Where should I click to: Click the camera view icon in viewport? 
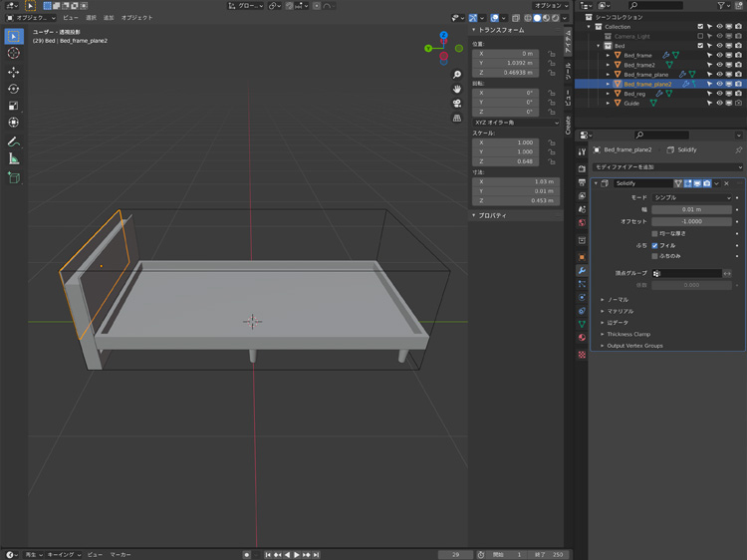pyautogui.click(x=457, y=103)
